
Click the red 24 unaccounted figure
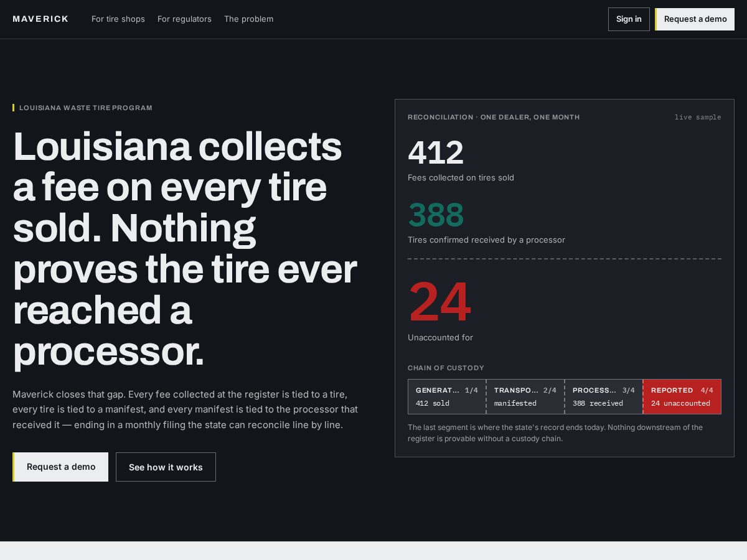(439, 302)
